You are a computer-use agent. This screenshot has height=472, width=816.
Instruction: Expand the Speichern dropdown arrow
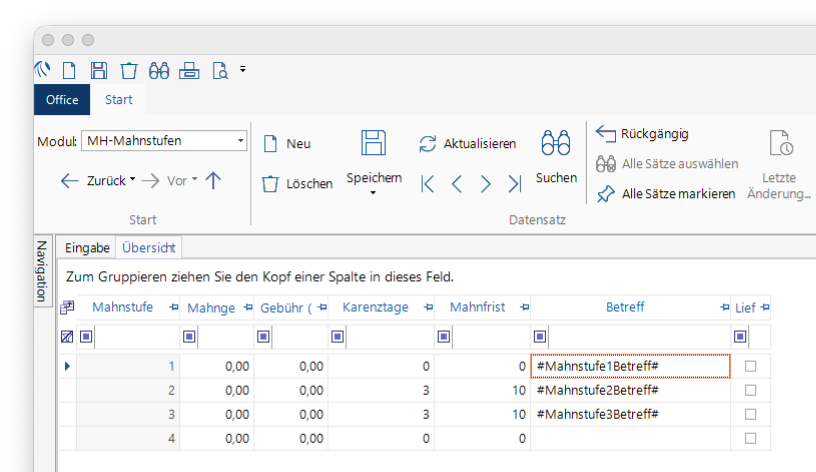click(374, 193)
